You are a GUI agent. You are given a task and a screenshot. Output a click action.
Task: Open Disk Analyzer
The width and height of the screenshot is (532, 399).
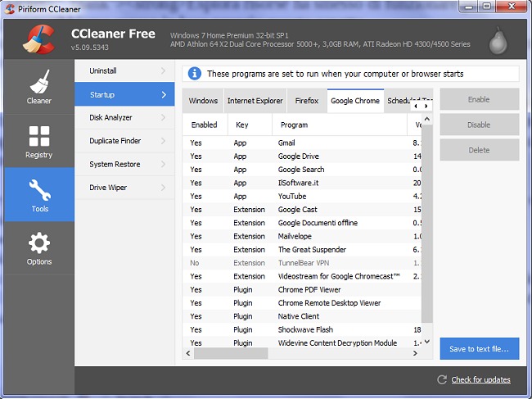pos(124,117)
